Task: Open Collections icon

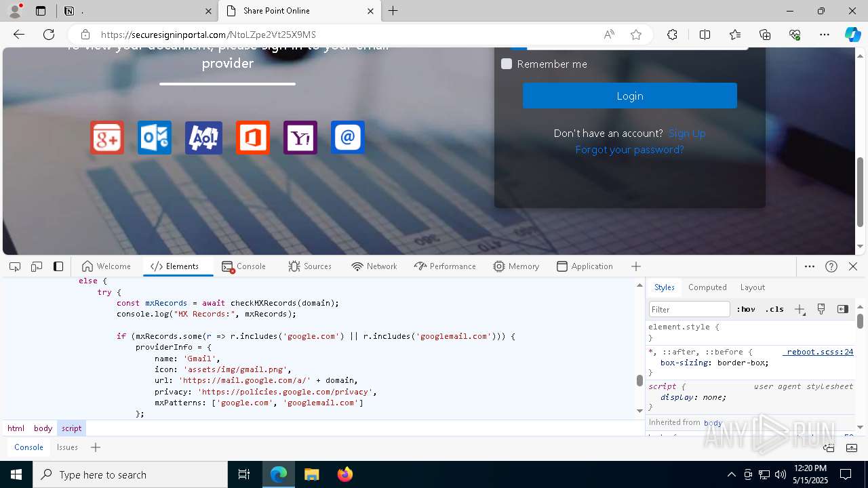Action: [x=765, y=35]
